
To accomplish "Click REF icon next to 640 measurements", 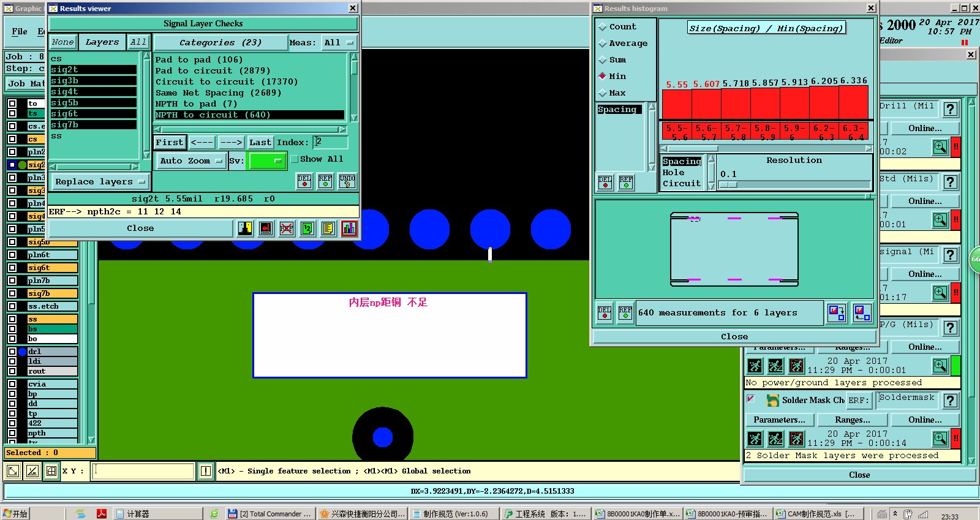I will click(625, 313).
